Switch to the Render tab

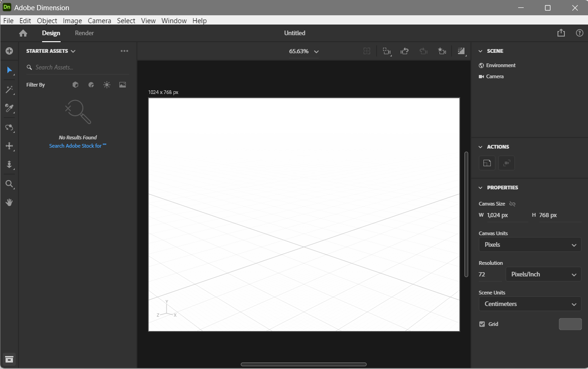pos(84,33)
